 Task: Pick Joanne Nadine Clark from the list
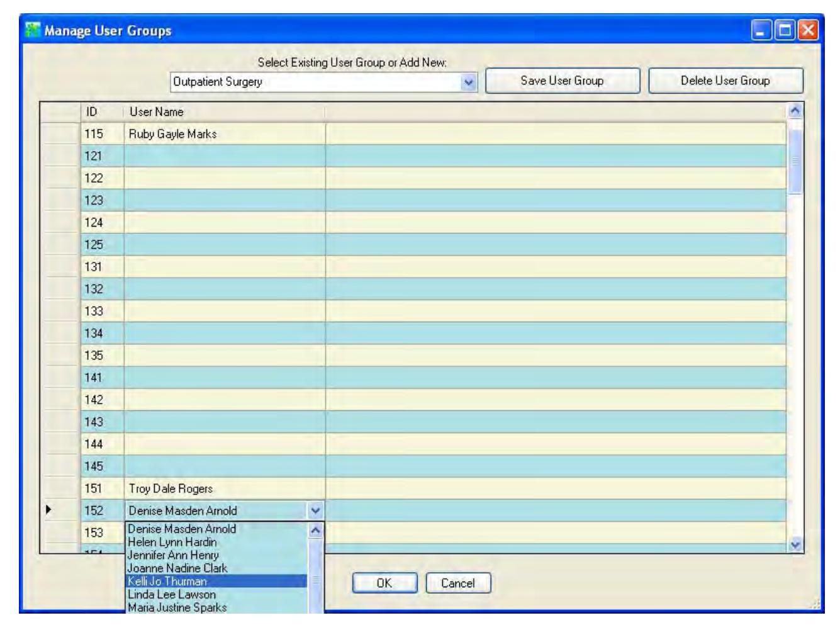click(216, 568)
